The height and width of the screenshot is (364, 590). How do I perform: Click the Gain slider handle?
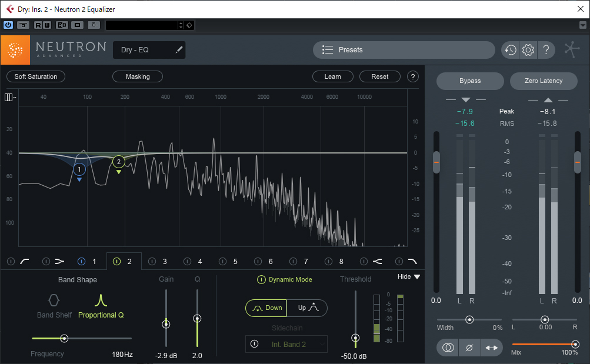click(166, 324)
